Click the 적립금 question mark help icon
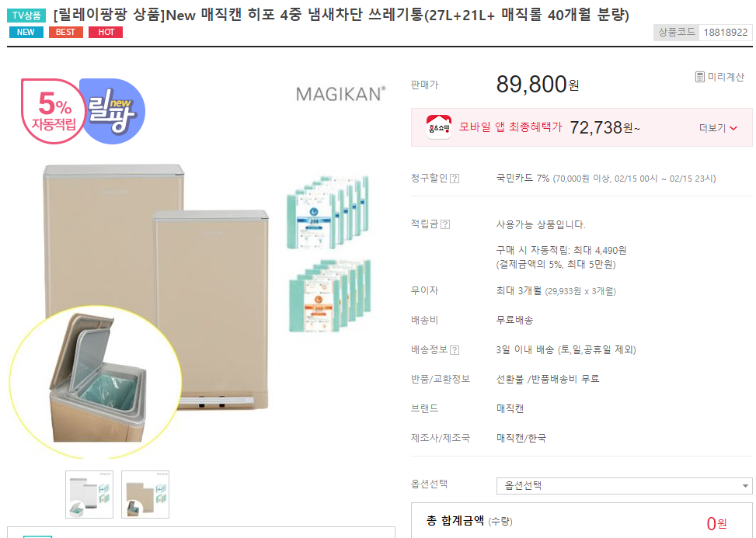 click(445, 224)
